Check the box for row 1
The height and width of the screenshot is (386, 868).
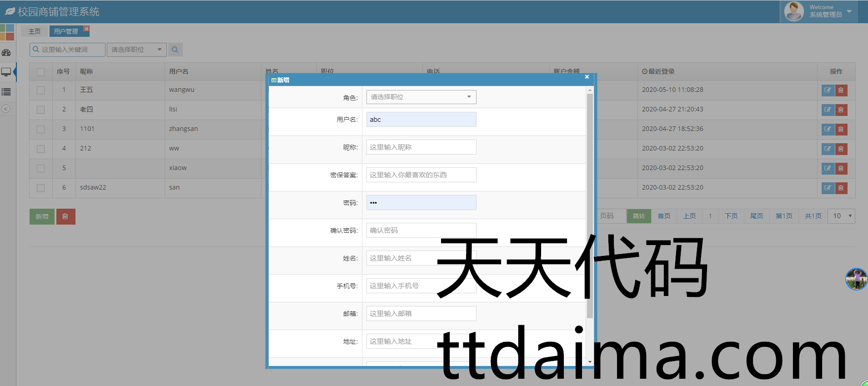41,90
